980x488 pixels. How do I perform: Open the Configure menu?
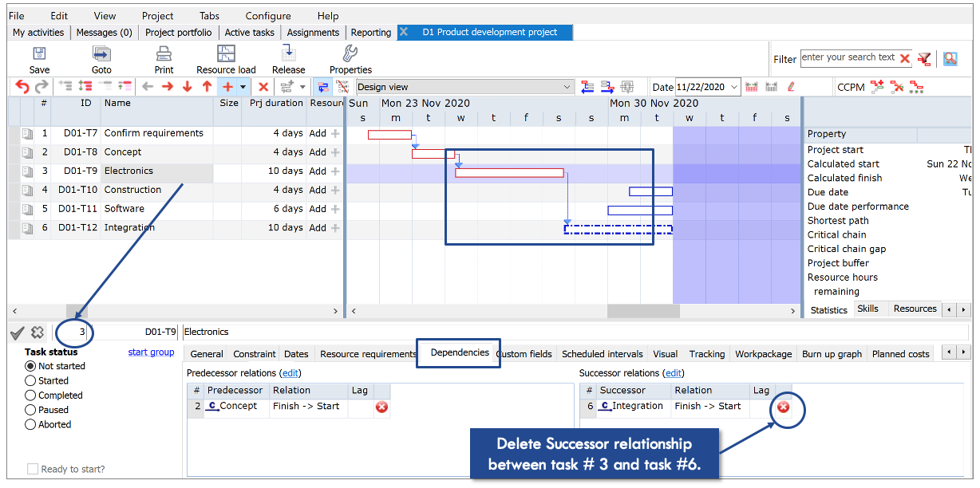[268, 16]
